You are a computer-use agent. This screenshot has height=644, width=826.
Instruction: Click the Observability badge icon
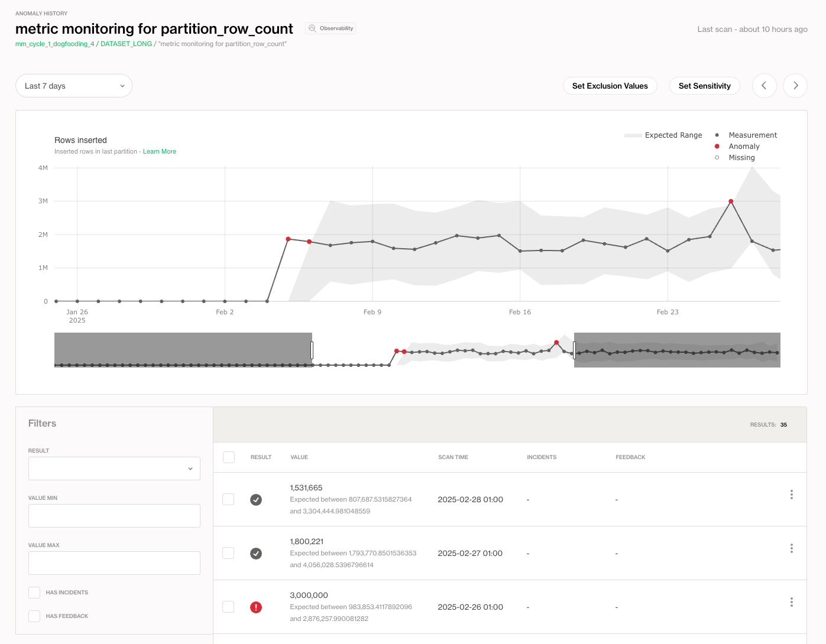(312, 28)
